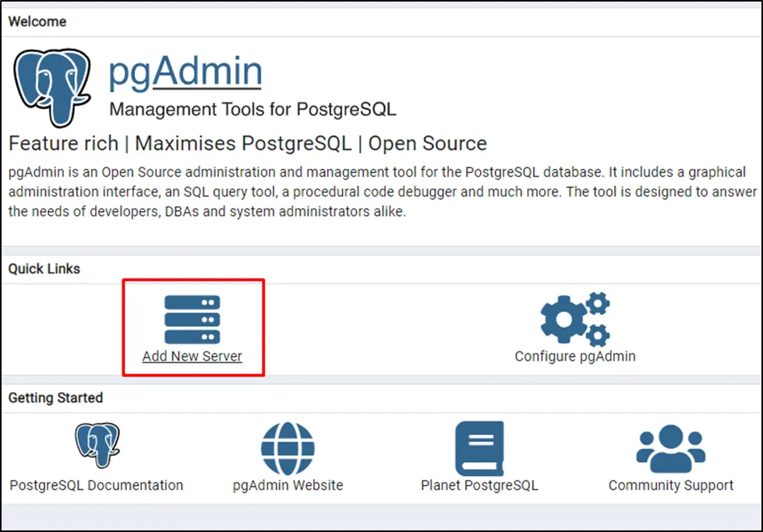
Task: Click the Welcome panel header
Action: 37,21
